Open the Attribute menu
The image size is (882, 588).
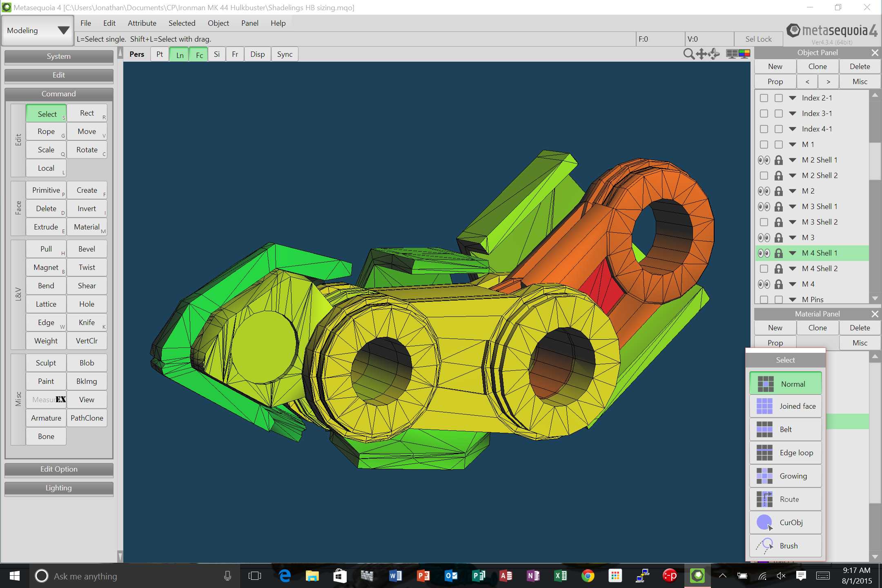click(142, 23)
